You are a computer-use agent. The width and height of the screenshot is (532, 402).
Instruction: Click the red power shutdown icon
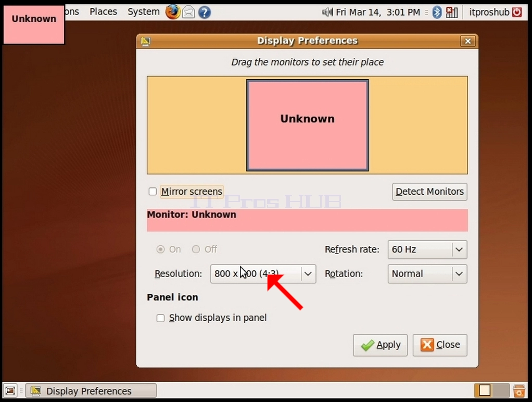pos(517,12)
